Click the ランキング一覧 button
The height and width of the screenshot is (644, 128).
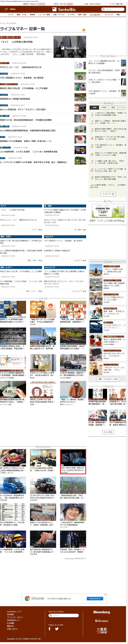click(108, 194)
